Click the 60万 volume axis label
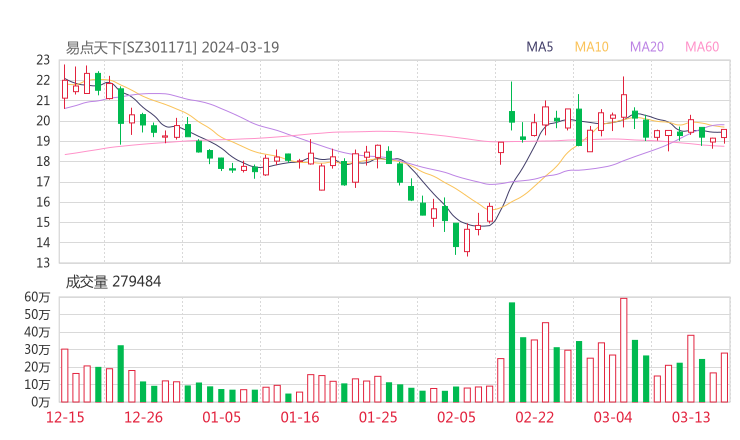This screenshot has height=440, width=740. click(37, 297)
